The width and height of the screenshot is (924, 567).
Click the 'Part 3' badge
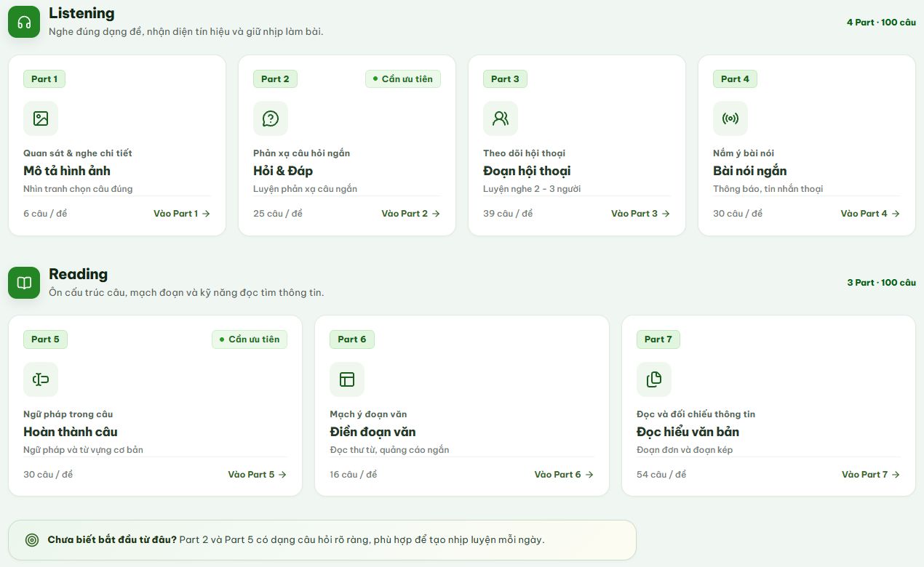pos(505,79)
